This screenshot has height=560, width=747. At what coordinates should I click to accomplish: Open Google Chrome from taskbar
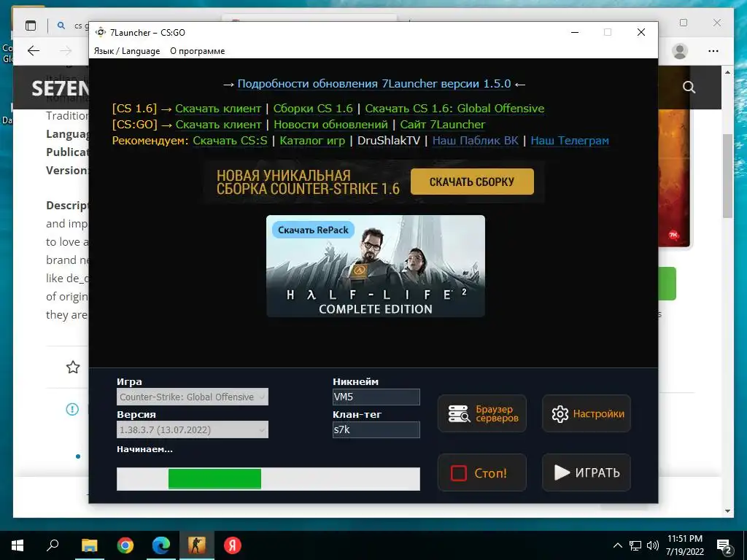click(x=125, y=545)
